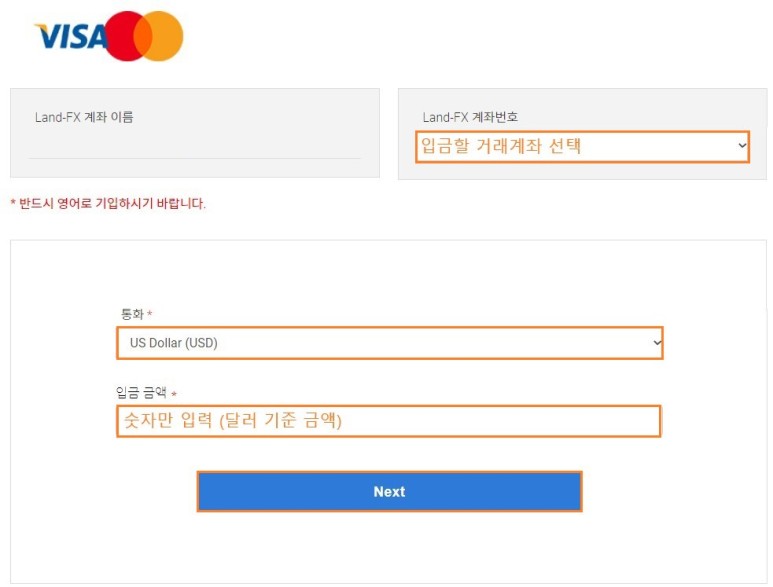The height and width of the screenshot is (587, 773).
Task: Click the Land-FX 계좌번호 label
Action: [470, 117]
